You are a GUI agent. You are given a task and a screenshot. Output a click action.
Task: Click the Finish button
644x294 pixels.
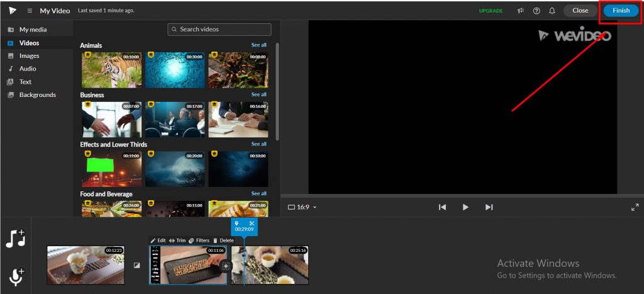coord(621,11)
